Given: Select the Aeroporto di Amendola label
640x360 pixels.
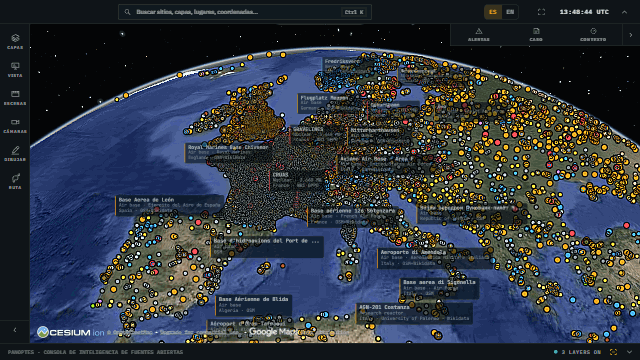Looking at the screenshot, I should [435, 258].
